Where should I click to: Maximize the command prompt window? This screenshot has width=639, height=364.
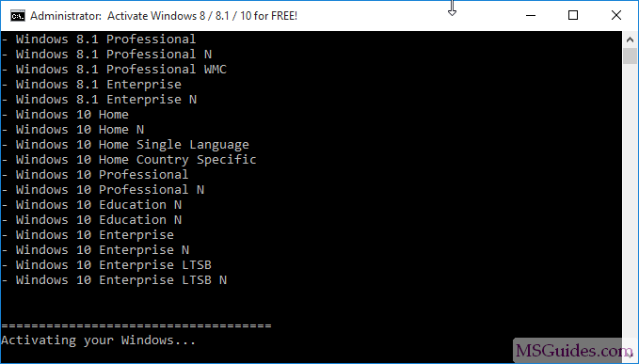coord(573,15)
